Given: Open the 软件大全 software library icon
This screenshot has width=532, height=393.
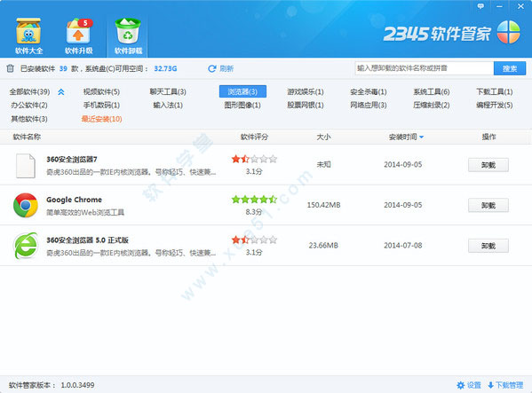Looking at the screenshot, I should (28, 31).
